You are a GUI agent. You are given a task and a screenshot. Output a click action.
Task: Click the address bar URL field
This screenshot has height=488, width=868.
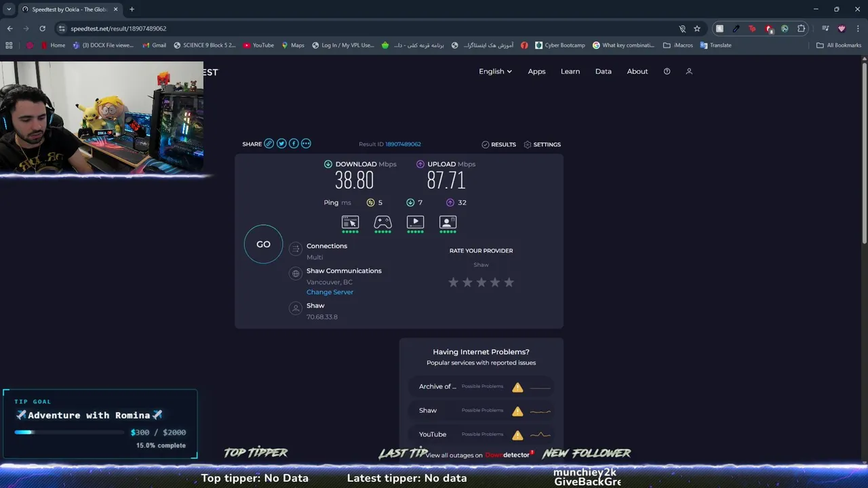pyautogui.click(x=366, y=28)
